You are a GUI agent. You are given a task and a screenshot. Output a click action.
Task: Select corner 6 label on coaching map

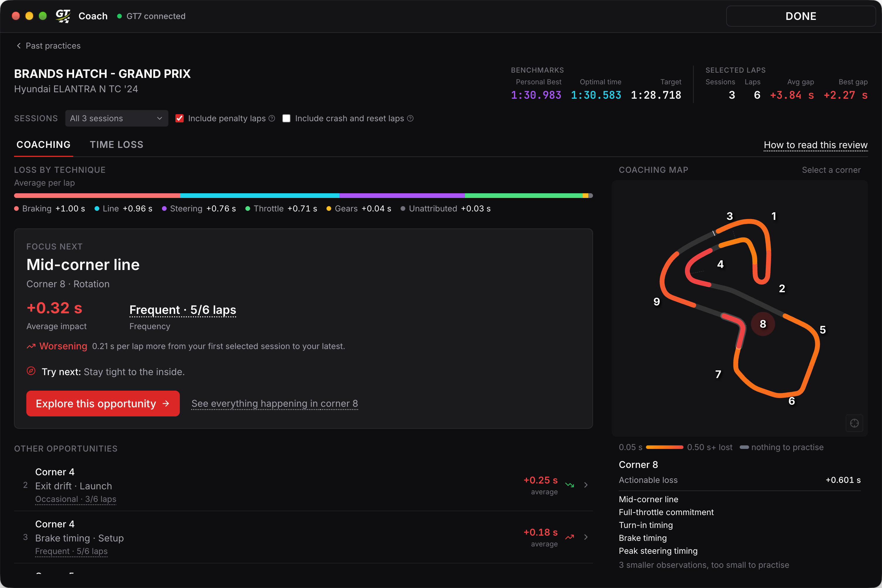click(x=792, y=401)
